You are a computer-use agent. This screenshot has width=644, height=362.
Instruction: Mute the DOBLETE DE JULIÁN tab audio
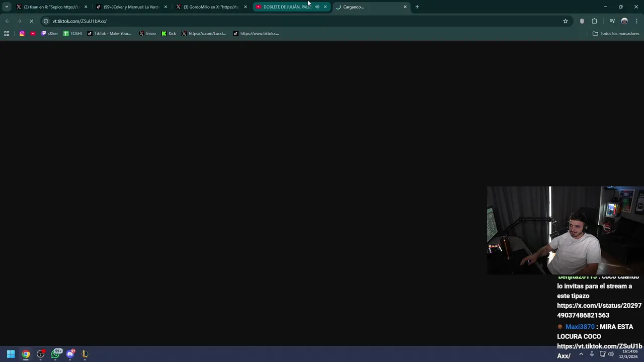317,7
